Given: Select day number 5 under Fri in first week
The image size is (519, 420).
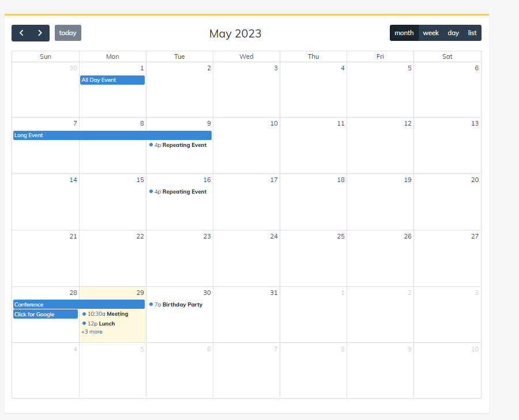Looking at the screenshot, I should click(x=409, y=68).
